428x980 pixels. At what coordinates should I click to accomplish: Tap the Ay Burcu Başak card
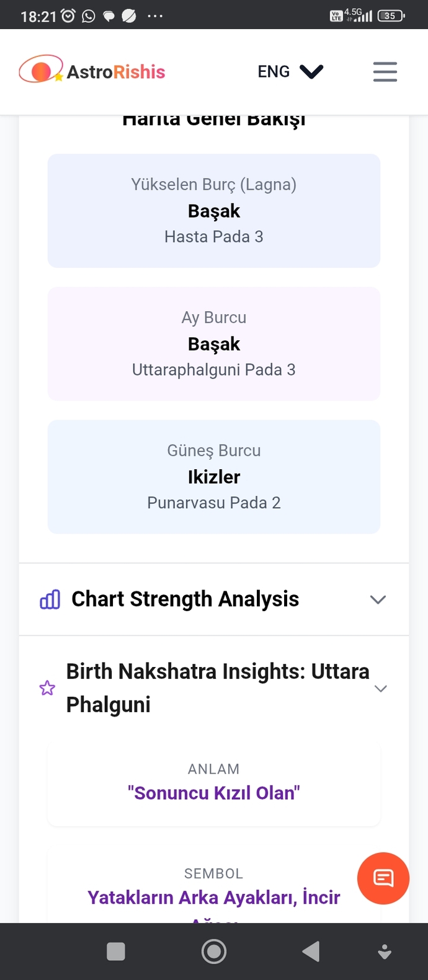point(214,344)
